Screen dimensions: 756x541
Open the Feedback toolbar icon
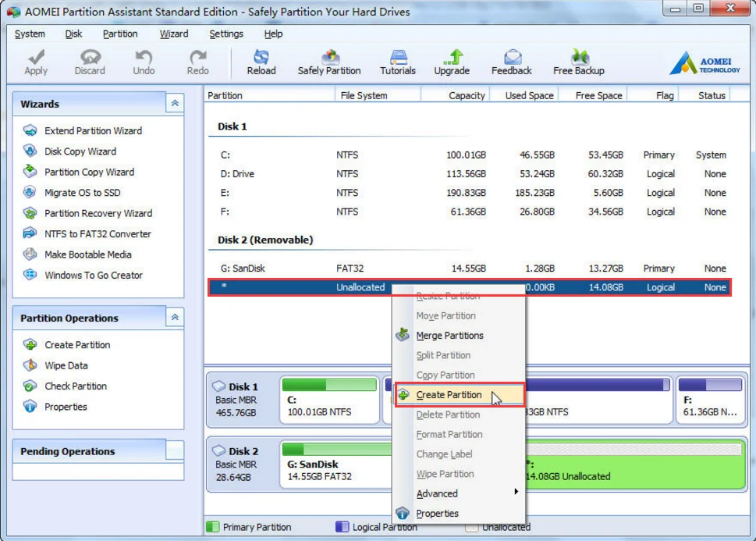click(x=513, y=57)
